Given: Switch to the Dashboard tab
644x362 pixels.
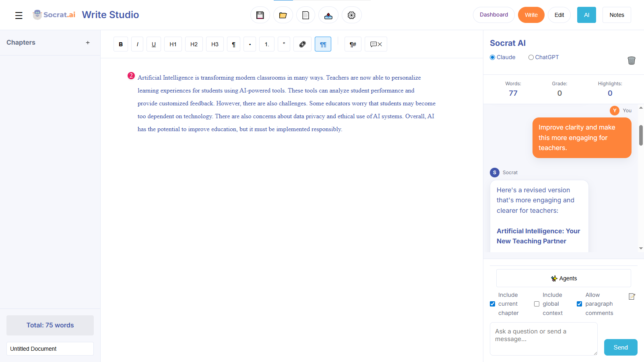Looking at the screenshot, I should tap(493, 15).
